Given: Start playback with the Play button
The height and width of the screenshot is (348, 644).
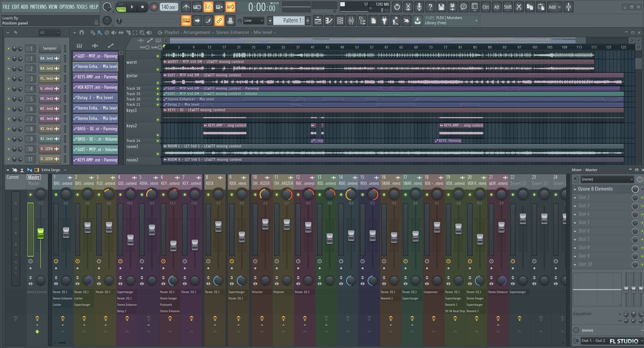Looking at the screenshot, I should click(132, 7).
